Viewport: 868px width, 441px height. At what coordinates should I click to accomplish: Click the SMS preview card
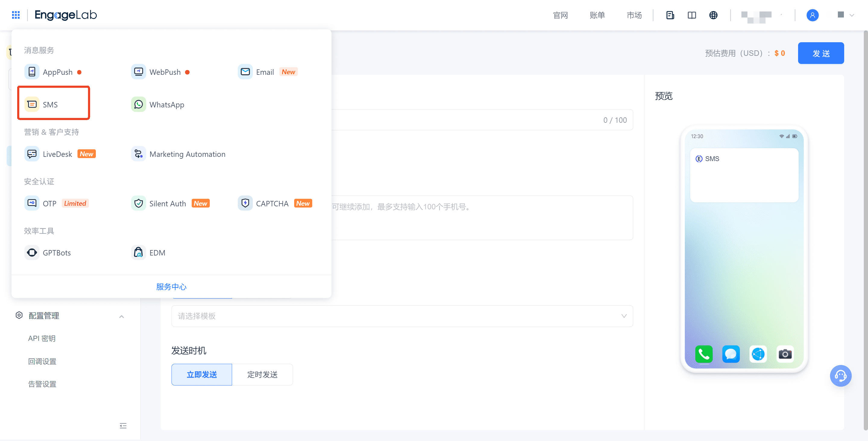(x=744, y=175)
